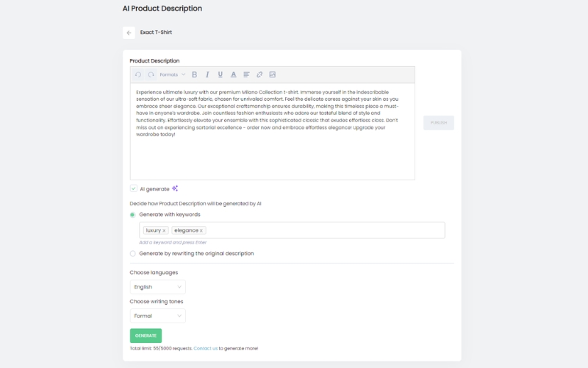Open the Contact us link
588x368 pixels.
click(x=206, y=348)
